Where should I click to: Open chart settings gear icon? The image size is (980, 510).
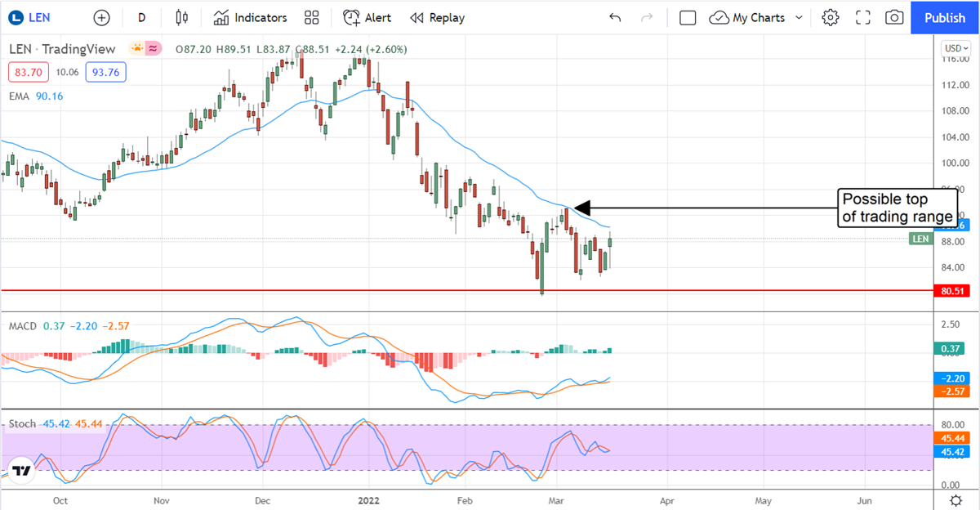pyautogui.click(x=831, y=17)
